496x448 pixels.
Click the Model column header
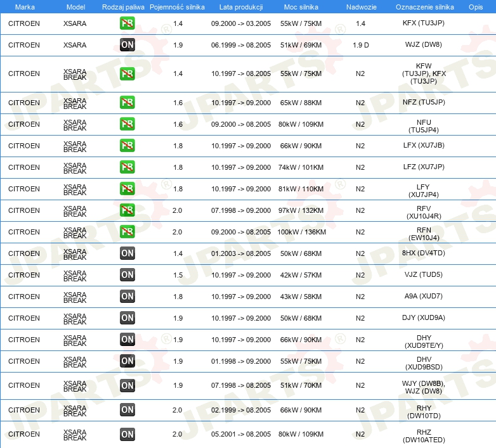click(x=75, y=7)
